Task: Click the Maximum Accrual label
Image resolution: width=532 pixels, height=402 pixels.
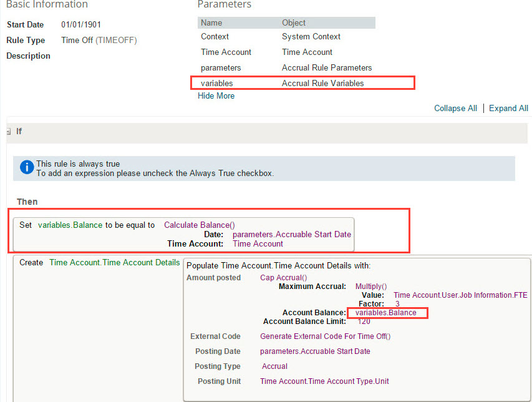Action: point(312,287)
